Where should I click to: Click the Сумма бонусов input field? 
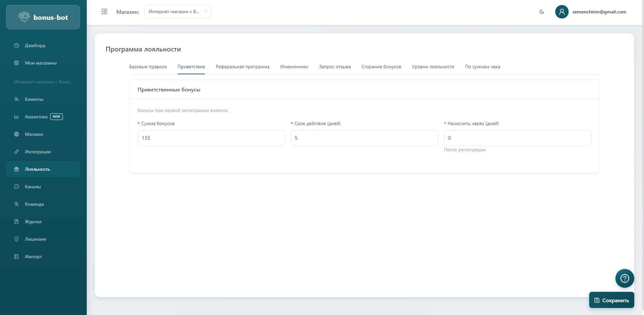point(211,138)
